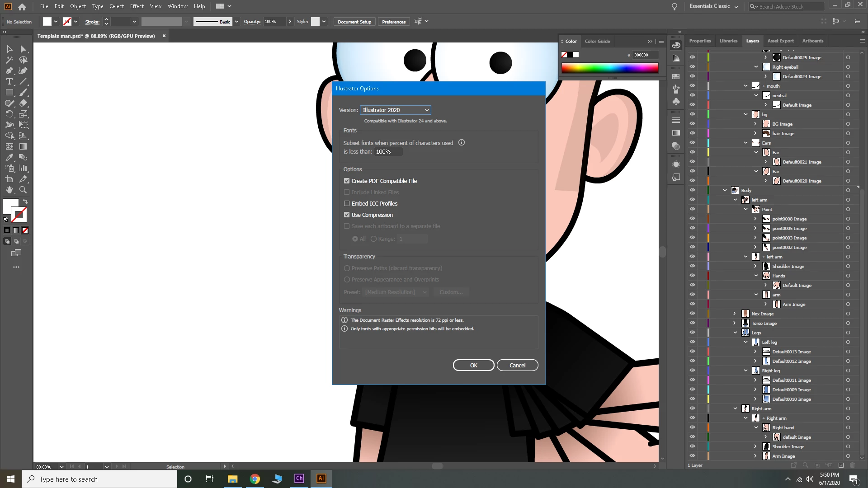Image resolution: width=868 pixels, height=488 pixels.
Task: Expand the Torso Image layer
Action: coord(734,323)
